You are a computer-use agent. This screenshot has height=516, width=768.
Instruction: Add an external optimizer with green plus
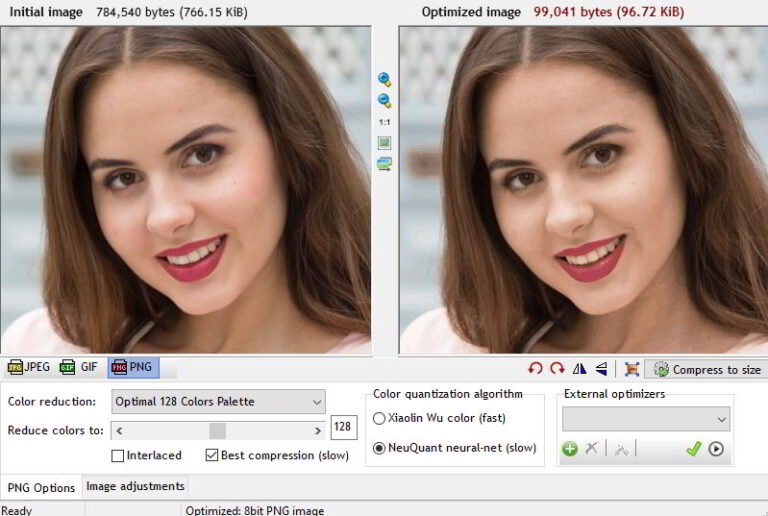570,448
